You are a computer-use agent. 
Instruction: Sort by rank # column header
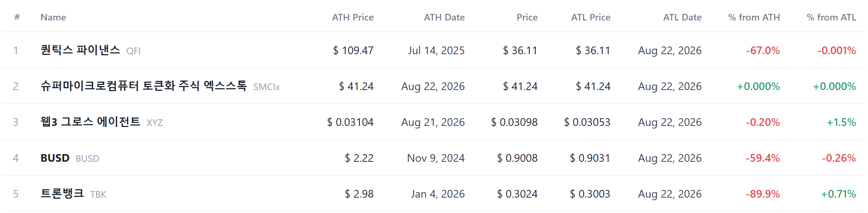17,17
